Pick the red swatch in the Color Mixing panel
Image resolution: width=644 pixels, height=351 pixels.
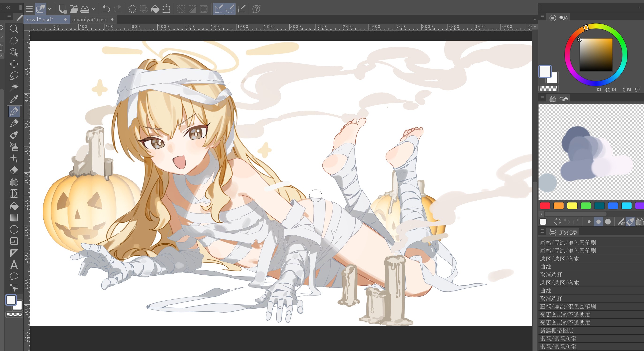(545, 205)
